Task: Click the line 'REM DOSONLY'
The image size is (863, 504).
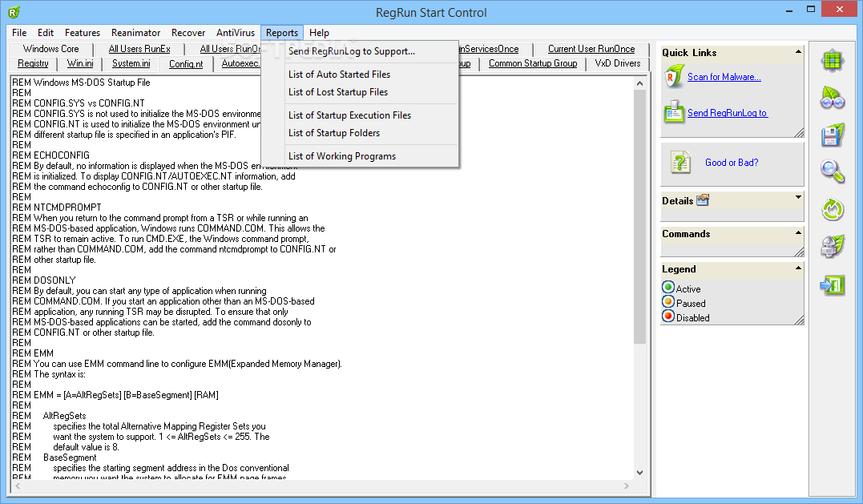Action: click(x=44, y=280)
